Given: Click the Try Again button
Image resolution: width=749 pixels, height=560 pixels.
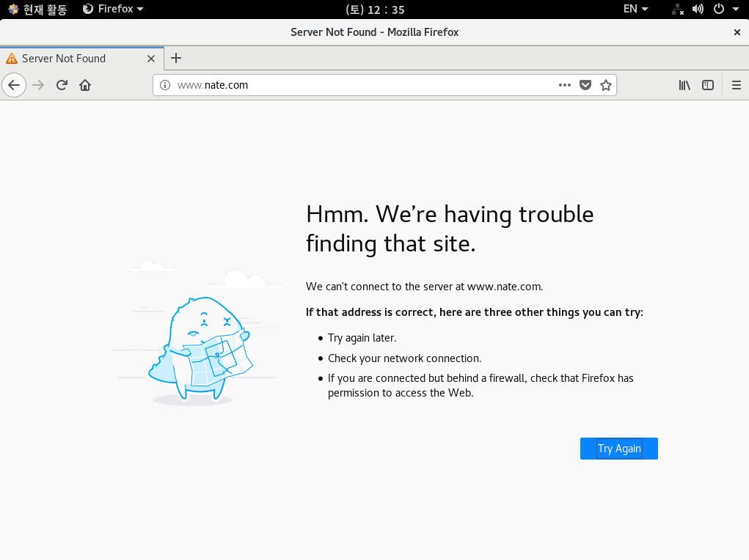Looking at the screenshot, I should tap(618, 449).
